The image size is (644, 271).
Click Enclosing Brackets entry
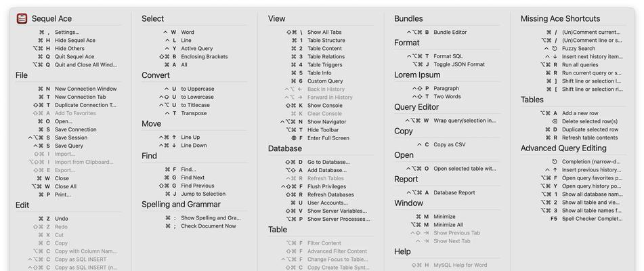point(205,57)
